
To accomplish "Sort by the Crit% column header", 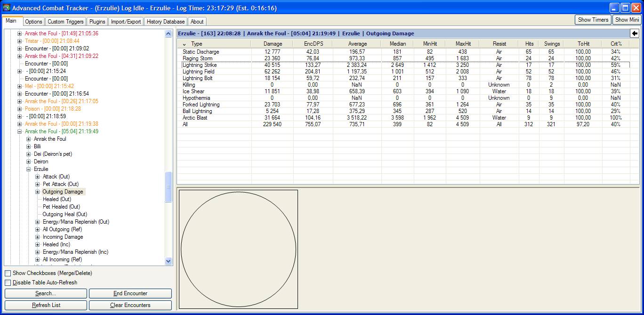I will point(616,44).
